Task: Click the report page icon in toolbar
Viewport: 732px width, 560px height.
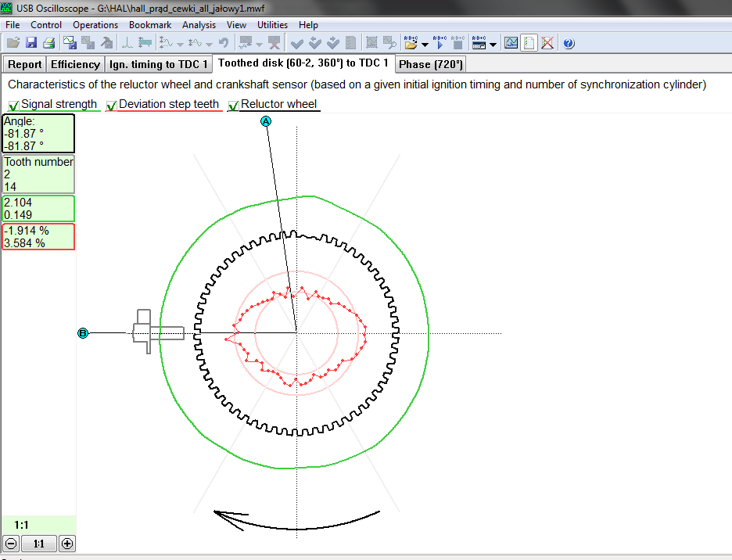Action: (529, 43)
